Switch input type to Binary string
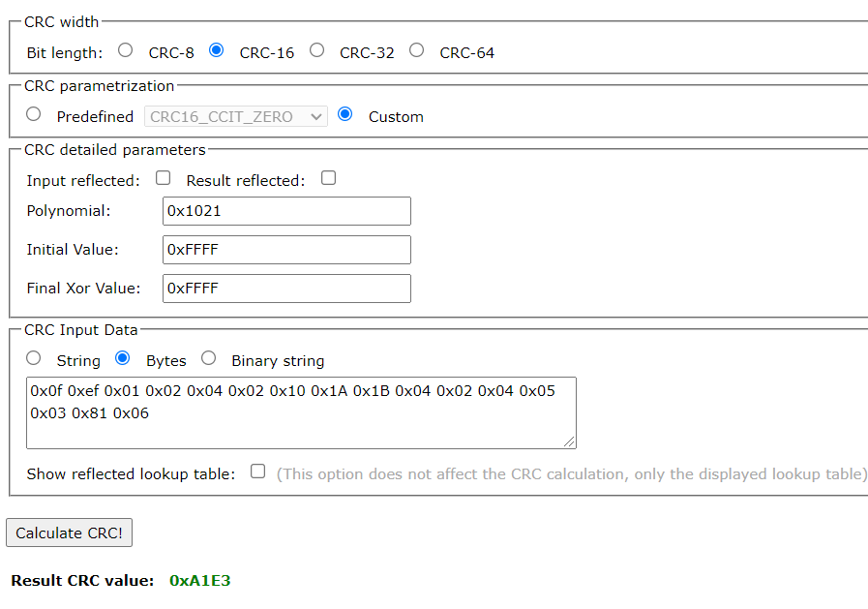 coord(208,358)
